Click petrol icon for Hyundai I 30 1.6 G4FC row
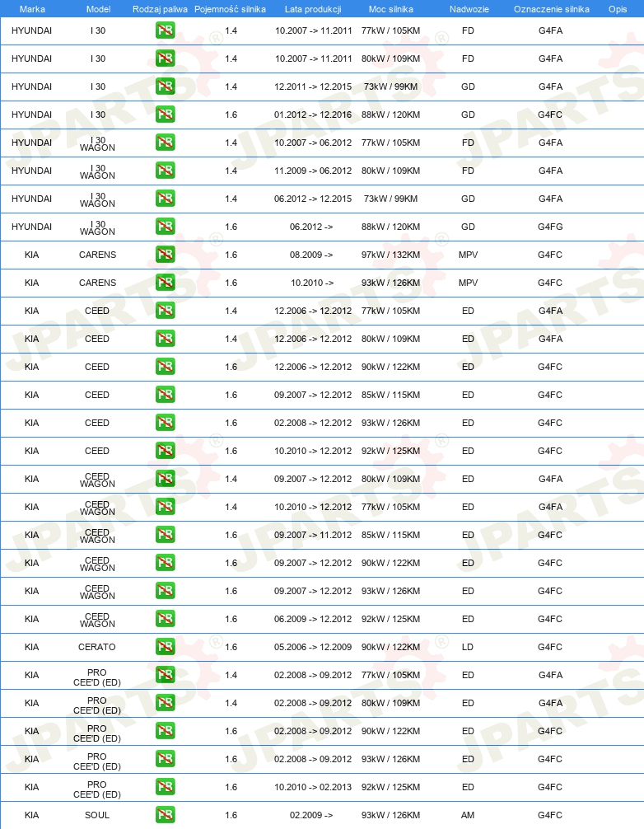The image size is (644, 829). 166,115
